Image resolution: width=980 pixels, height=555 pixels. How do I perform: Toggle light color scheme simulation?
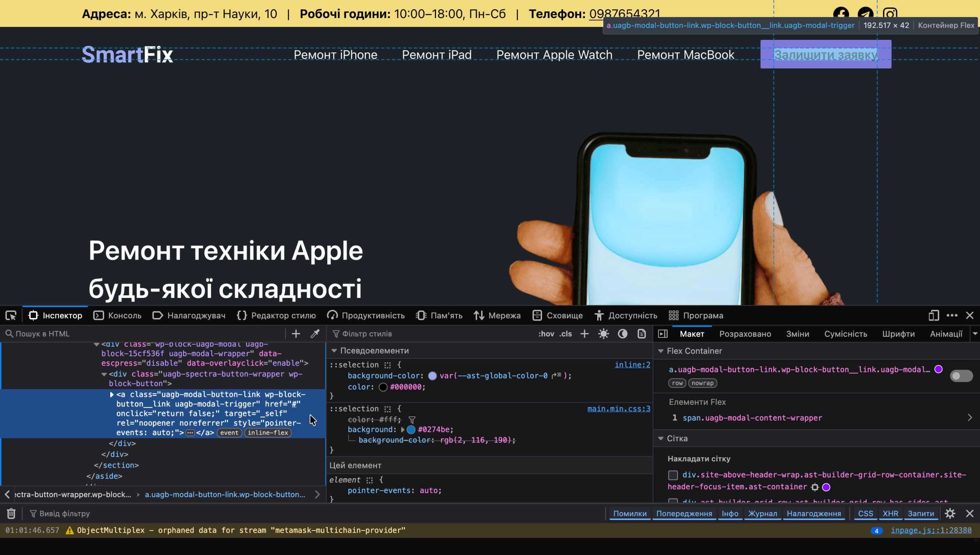604,334
